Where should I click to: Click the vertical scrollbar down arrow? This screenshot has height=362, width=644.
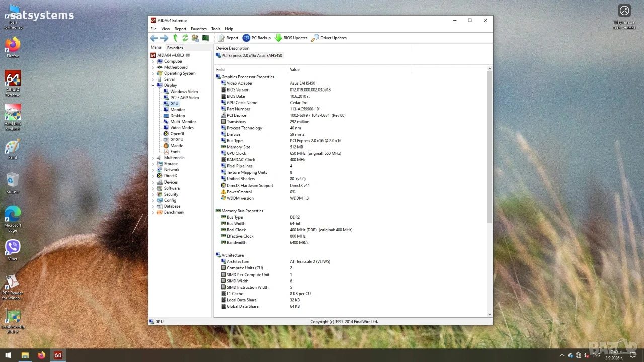point(490,314)
